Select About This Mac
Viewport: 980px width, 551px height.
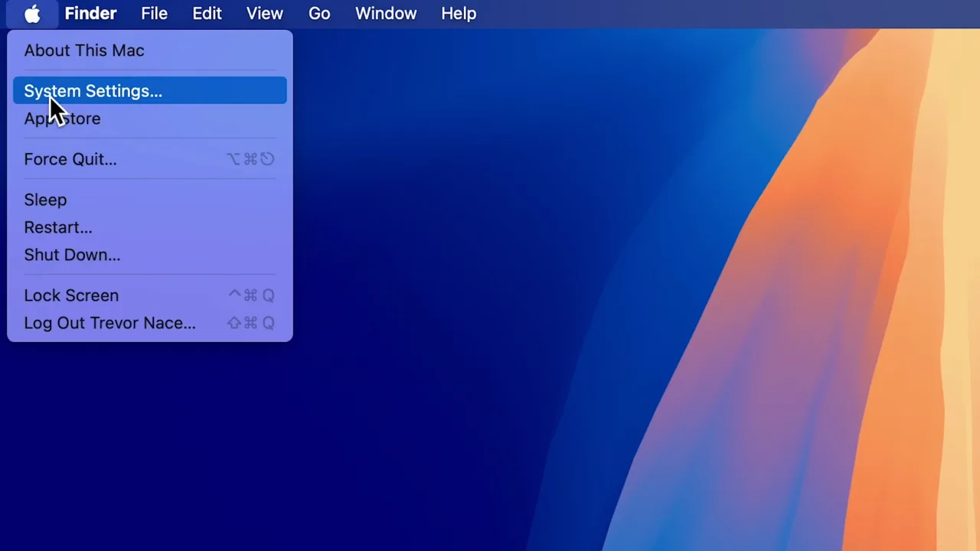[83, 51]
